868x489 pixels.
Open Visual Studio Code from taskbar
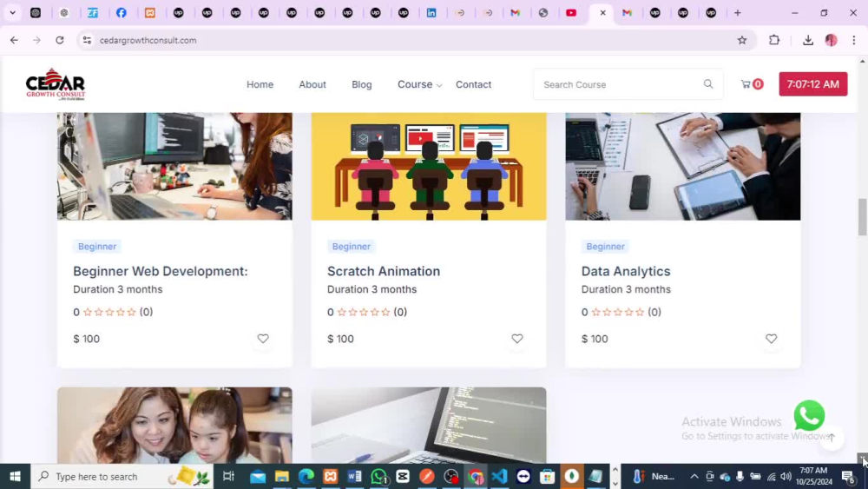(x=499, y=476)
